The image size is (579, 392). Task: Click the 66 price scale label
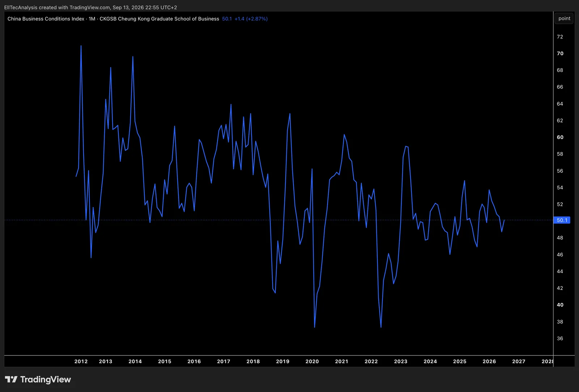[x=560, y=87]
